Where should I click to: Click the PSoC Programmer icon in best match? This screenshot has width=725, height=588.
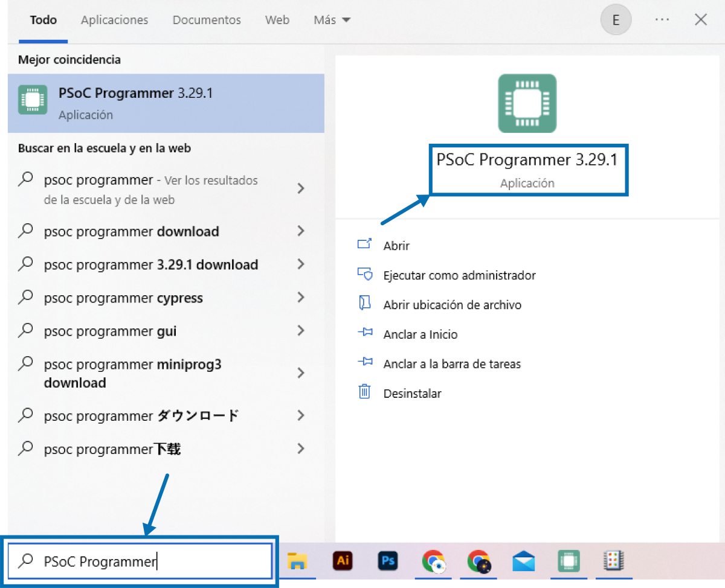coord(33,100)
